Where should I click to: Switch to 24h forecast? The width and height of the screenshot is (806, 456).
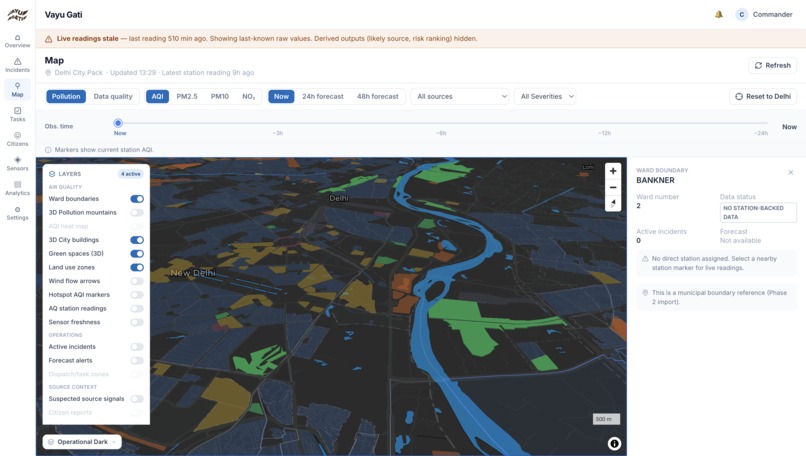pos(323,96)
